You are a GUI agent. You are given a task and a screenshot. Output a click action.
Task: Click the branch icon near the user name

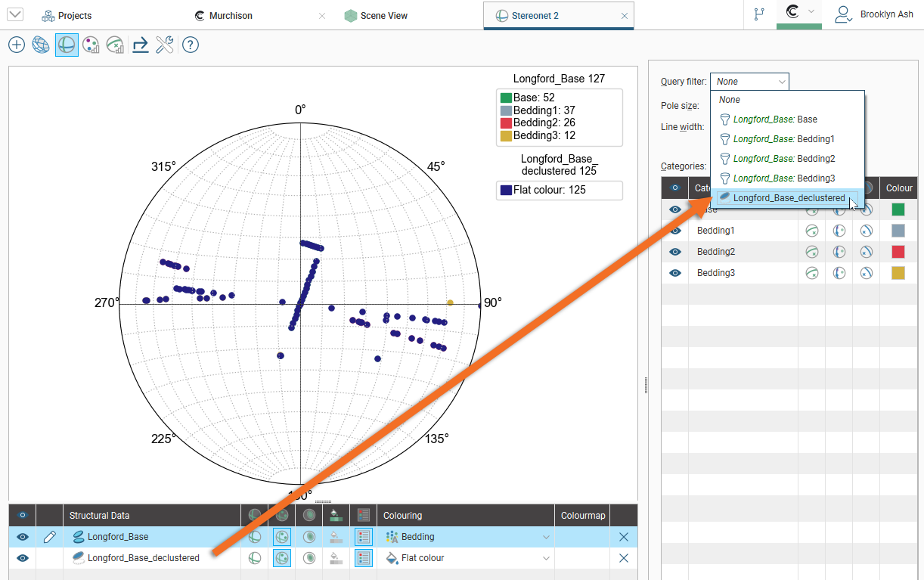tap(758, 14)
